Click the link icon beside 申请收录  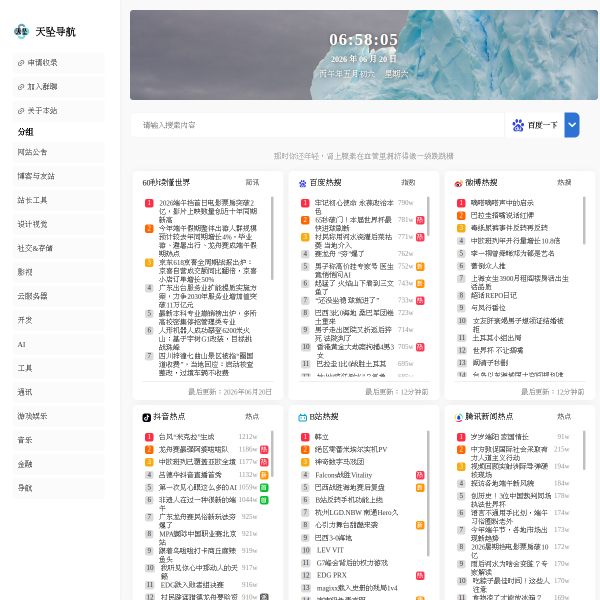[x=21, y=63]
